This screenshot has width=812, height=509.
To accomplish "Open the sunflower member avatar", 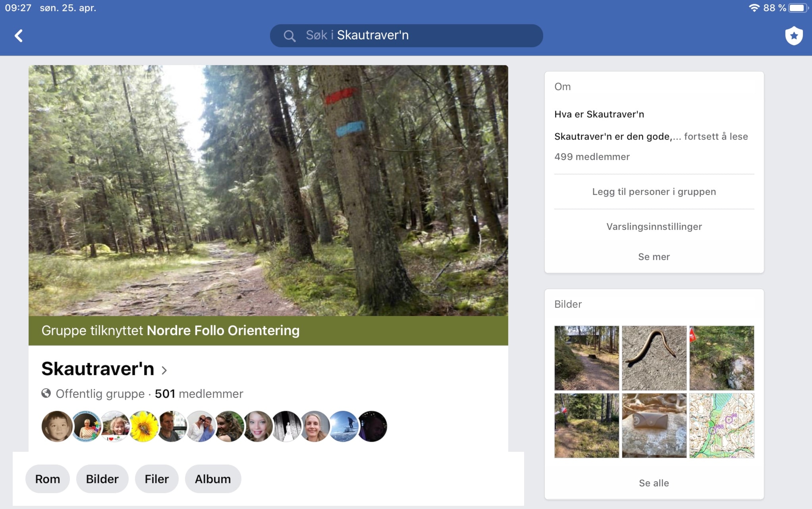I will coord(143,426).
